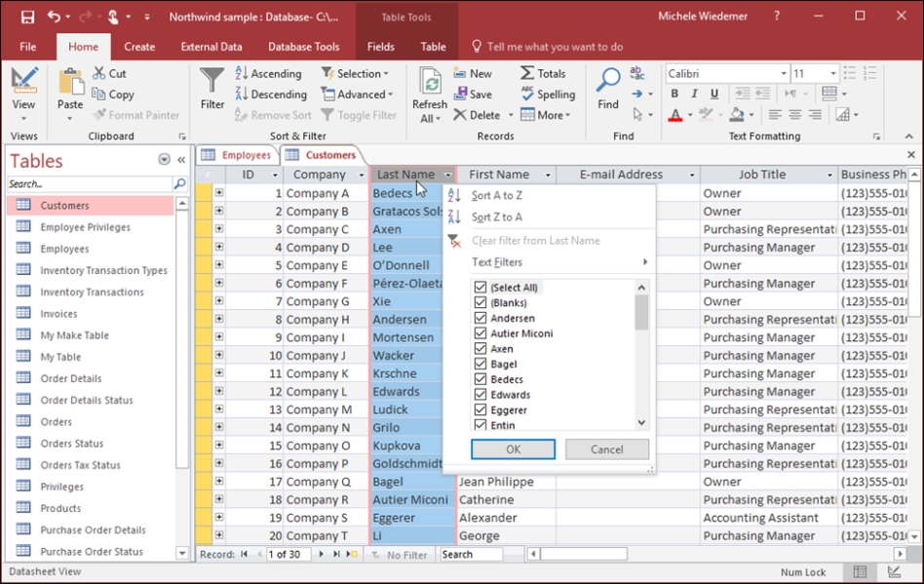
Task: Click the Find magnifier icon
Action: (x=608, y=80)
